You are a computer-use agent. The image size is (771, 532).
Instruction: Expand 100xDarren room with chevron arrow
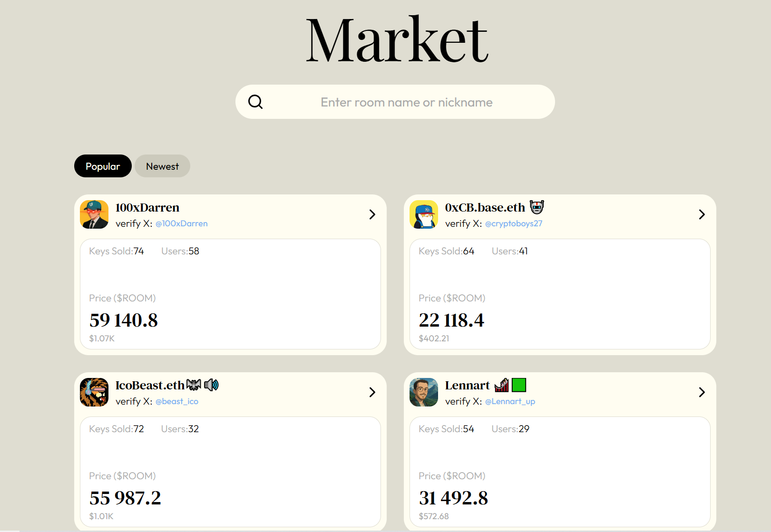point(372,214)
